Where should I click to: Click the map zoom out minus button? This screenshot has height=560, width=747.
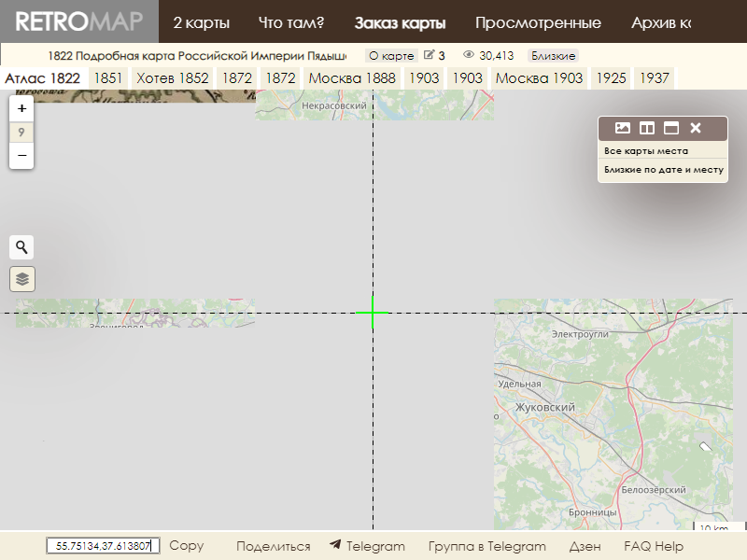[21, 155]
